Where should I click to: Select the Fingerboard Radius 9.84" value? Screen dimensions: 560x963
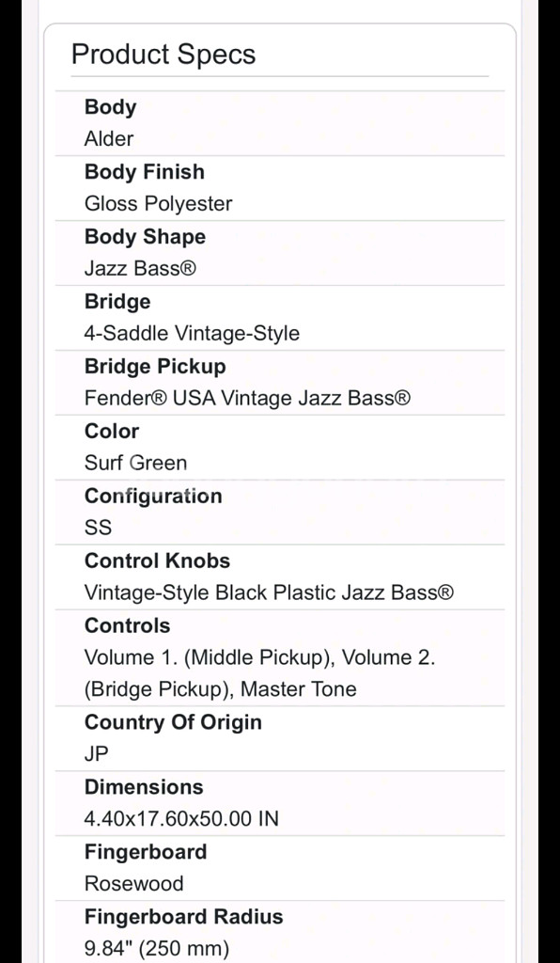156,949
